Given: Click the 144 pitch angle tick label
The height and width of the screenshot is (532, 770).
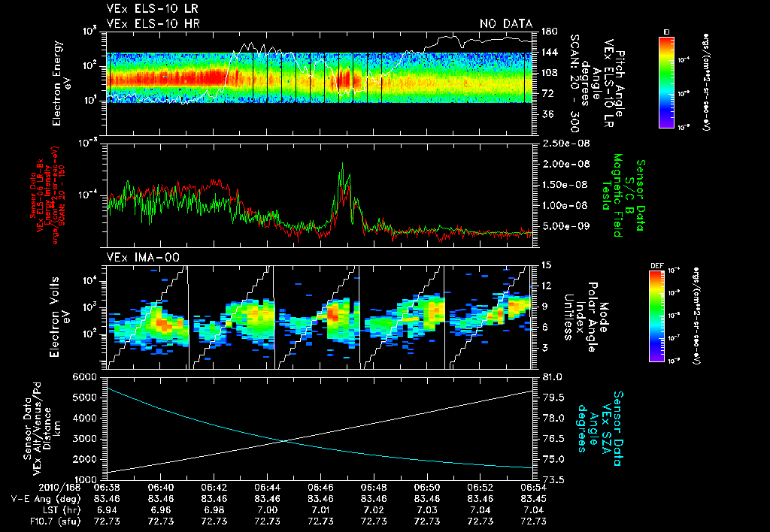Looking at the screenshot, I should [549, 52].
